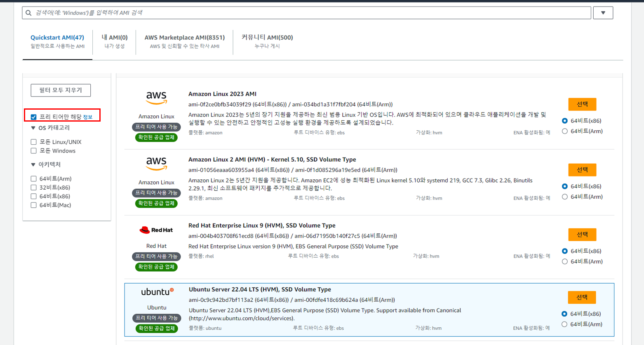Check the 64비트(Mac) architecture filter
This screenshot has height=345, width=644.
click(34, 205)
